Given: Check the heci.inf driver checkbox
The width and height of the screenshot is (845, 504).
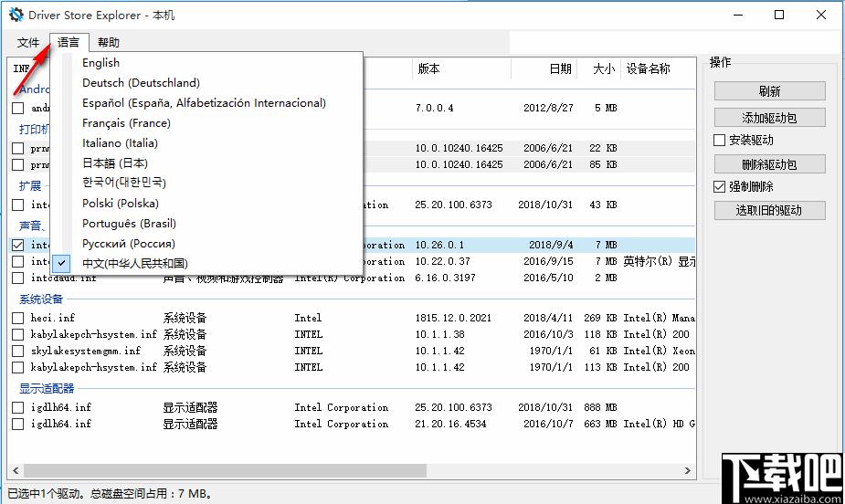Looking at the screenshot, I should click(17, 318).
